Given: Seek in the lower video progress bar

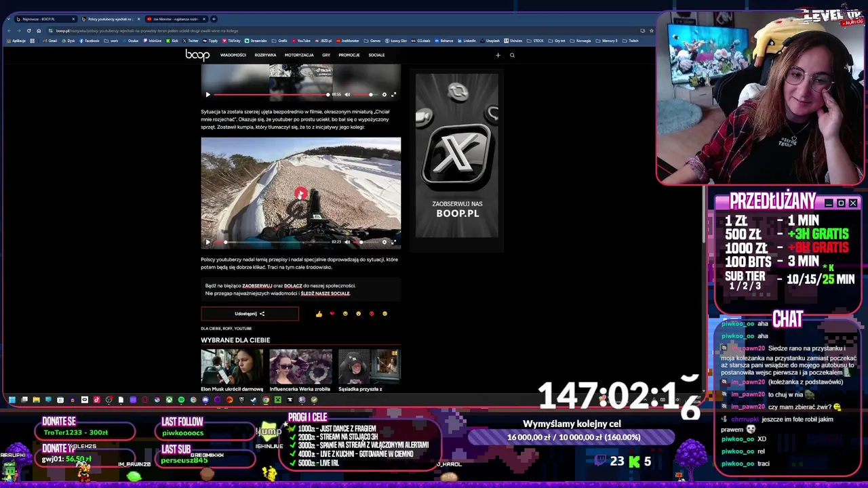Looking at the screenshot, I should 271,242.
